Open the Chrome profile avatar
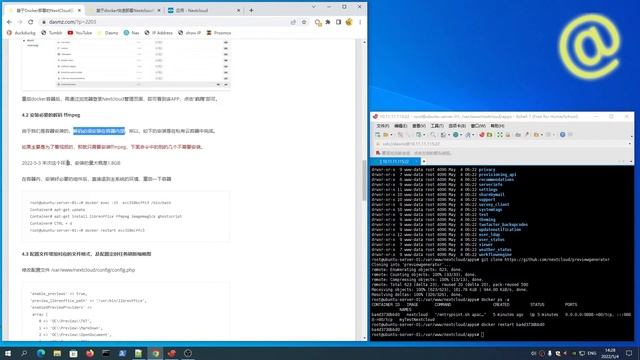640x360 pixels. click(349, 22)
